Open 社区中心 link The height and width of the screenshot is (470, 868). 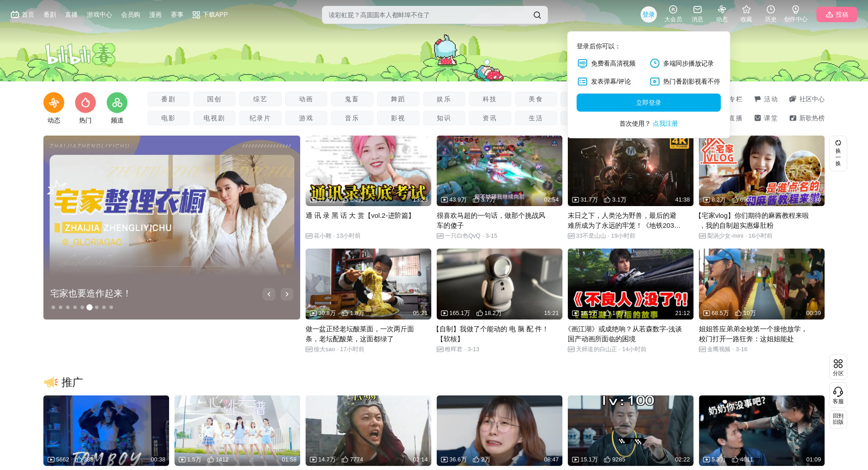pyautogui.click(x=807, y=99)
